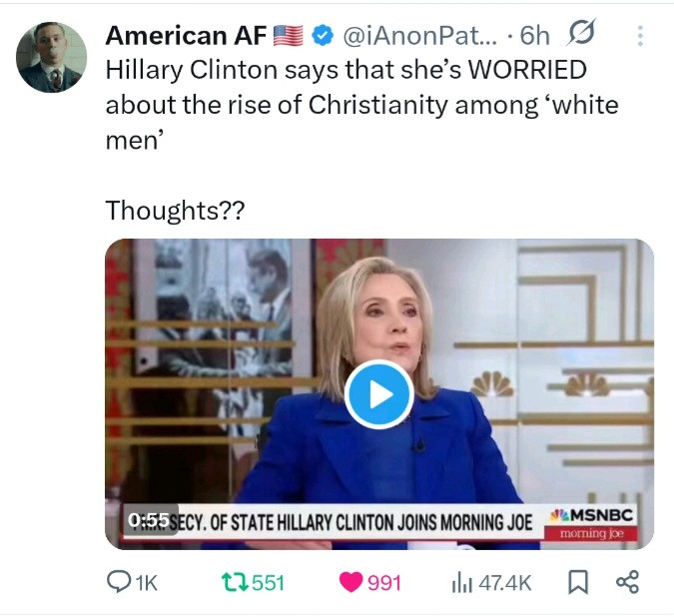Screen dimensions: 674x616
Task: Play the Hillary Clinton video
Action: tap(379, 394)
